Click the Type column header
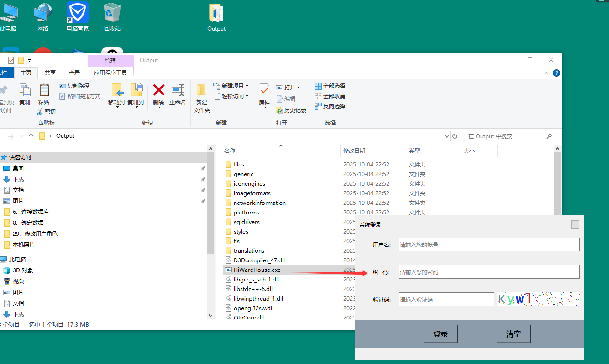The image size is (609, 364). coord(415,151)
